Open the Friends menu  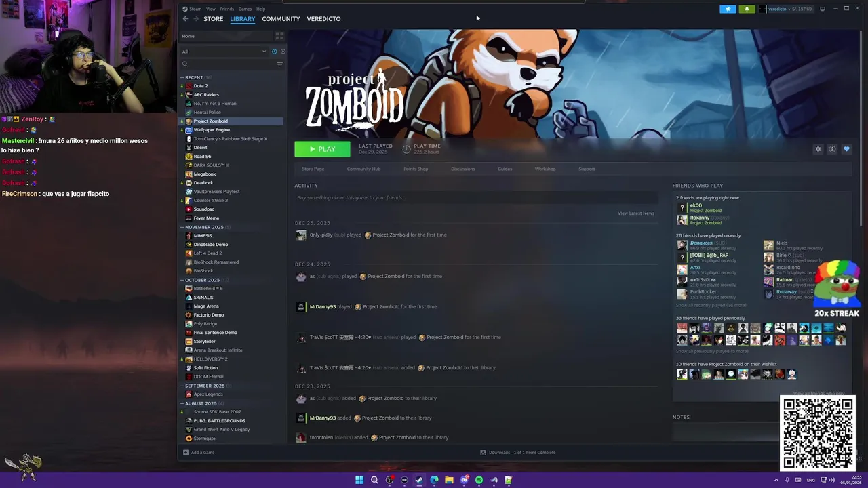(226, 9)
